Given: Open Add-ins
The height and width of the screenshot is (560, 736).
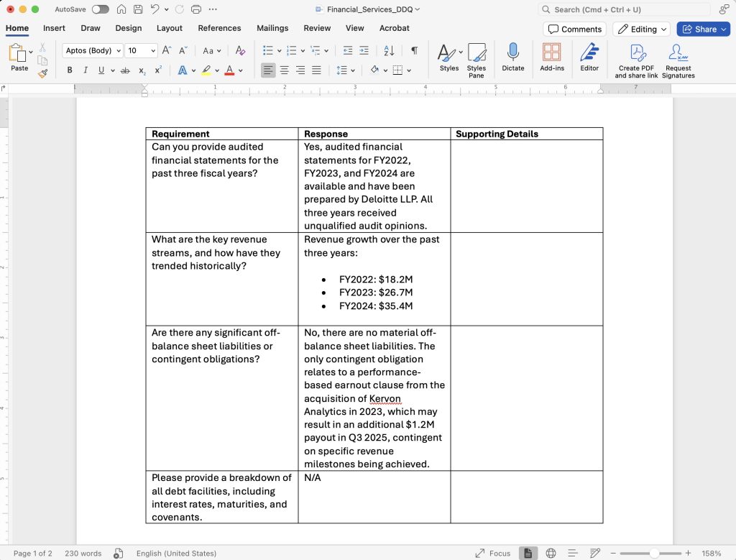Looking at the screenshot, I should coord(551,59).
